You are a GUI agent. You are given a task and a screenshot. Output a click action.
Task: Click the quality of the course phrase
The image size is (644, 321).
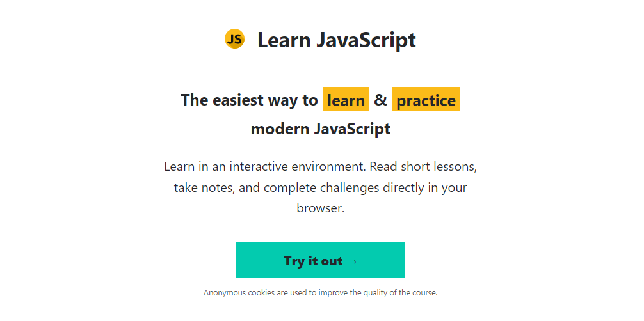pos(400,293)
